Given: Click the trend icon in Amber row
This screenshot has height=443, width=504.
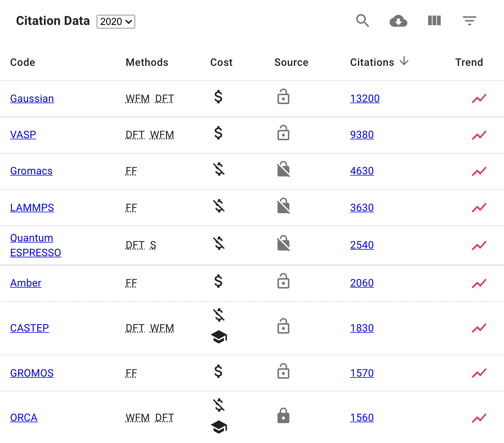Looking at the screenshot, I should coord(479,283).
